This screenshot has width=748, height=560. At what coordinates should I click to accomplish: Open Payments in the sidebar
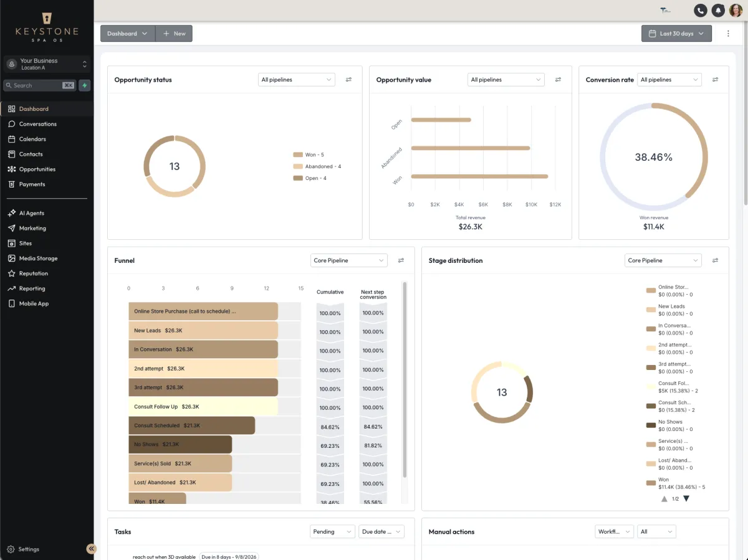point(47,184)
